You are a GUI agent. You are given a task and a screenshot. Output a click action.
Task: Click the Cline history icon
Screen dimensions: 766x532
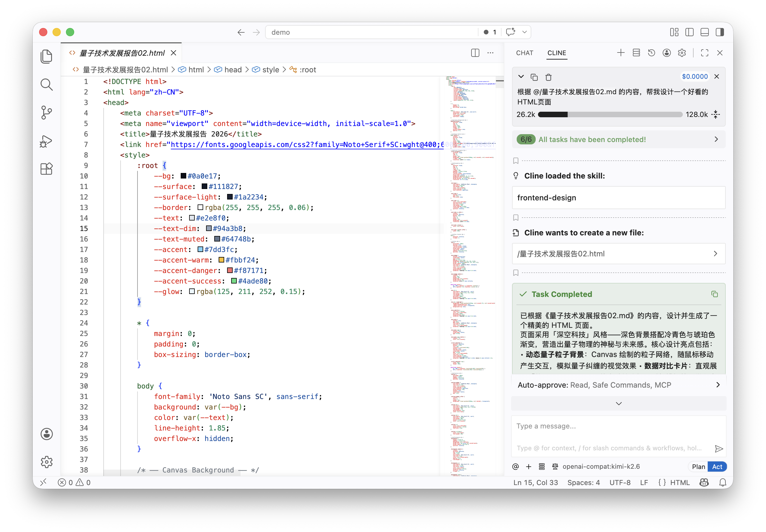tap(651, 53)
